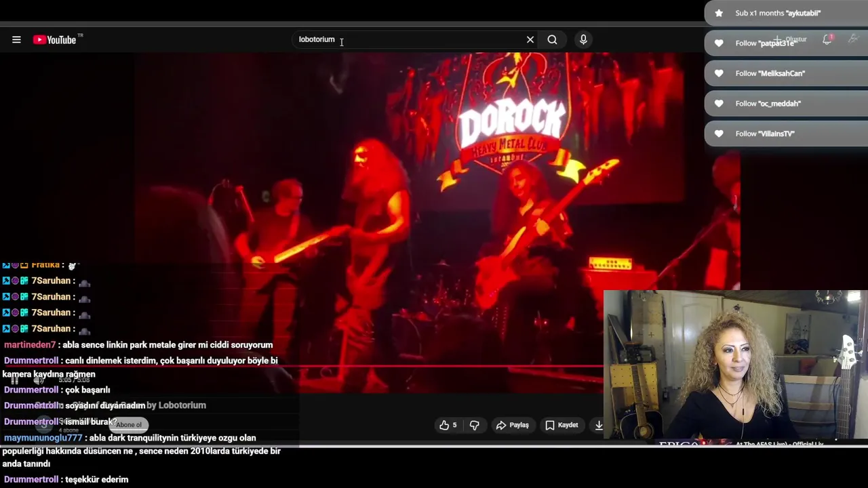Dislike the video with thumbs-down
This screenshot has width=868, height=488.
475,425
